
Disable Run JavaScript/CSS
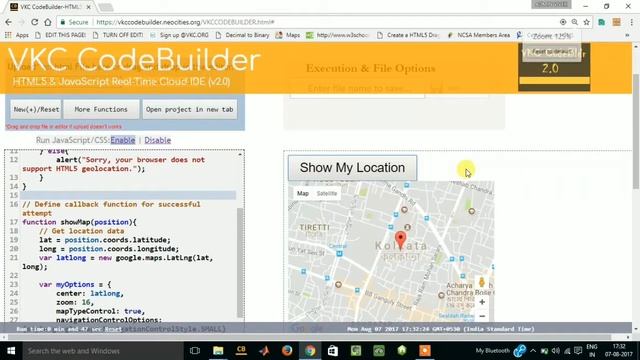158,140
